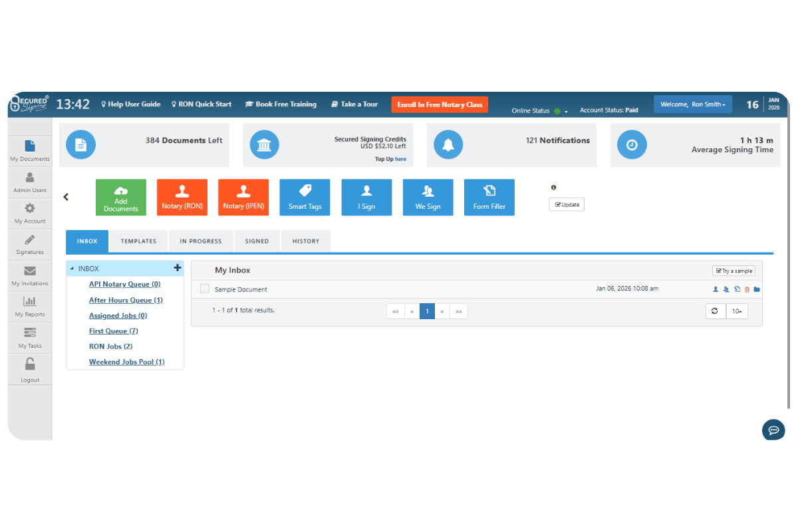Click the Secured Signing Credits bank icon
Image resolution: width=798 pixels, height=532 pixels.
pos(264,145)
